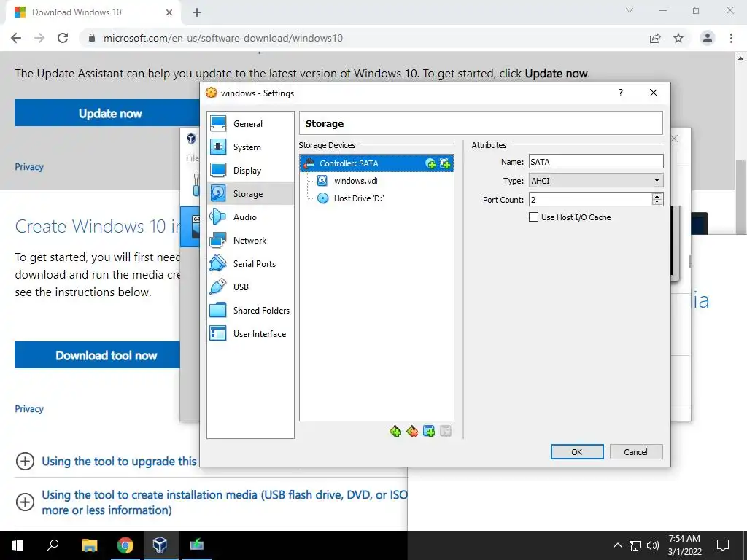Open a new Chrome tab
Image resolution: width=747 pixels, height=560 pixels.
197,12
